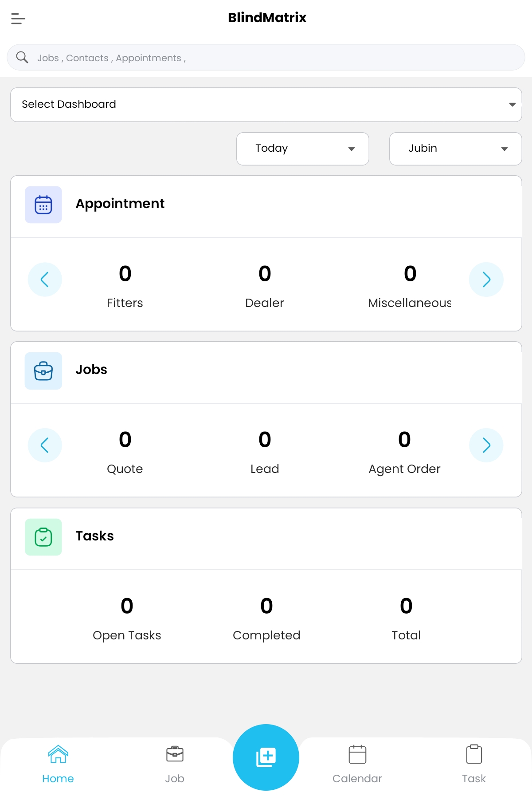Screen dimensions: 532x804
Task: Show next appointment types with right arrow
Action: click(486, 280)
